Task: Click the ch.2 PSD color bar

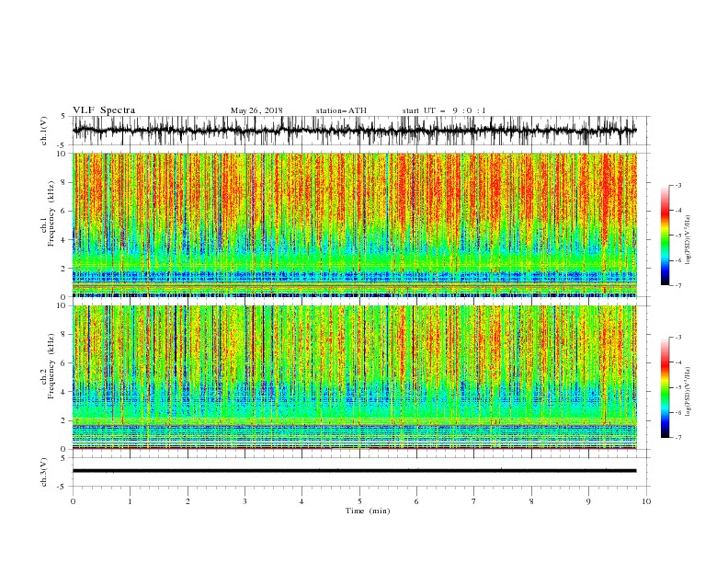Action: point(665,387)
